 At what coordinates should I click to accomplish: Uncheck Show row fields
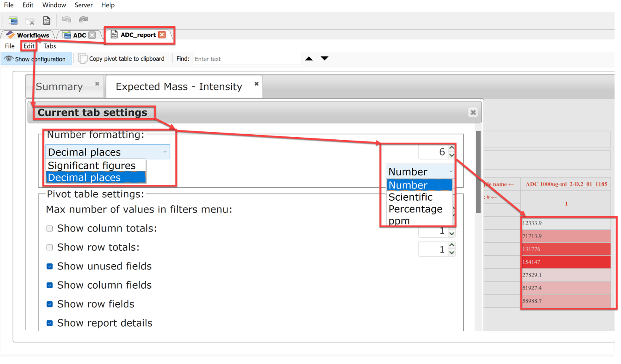click(x=50, y=304)
